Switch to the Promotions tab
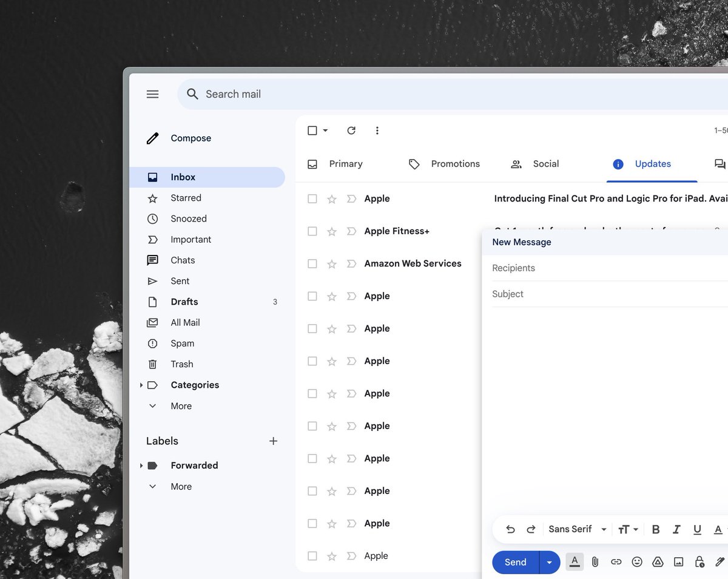This screenshot has height=579, width=728. click(445, 164)
